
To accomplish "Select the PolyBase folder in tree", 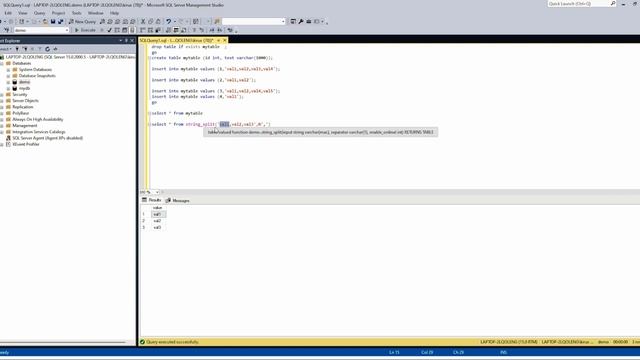I will pos(20,113).
